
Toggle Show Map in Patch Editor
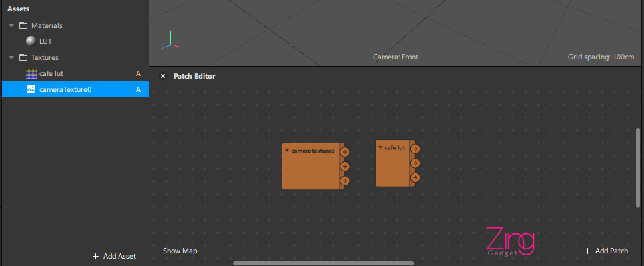[180, 251]
